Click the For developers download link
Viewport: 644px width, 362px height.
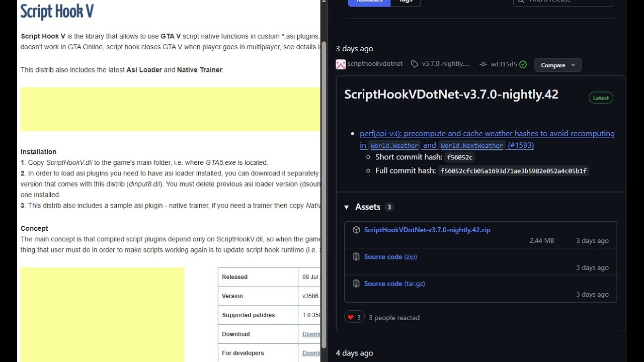pos(311,353)
